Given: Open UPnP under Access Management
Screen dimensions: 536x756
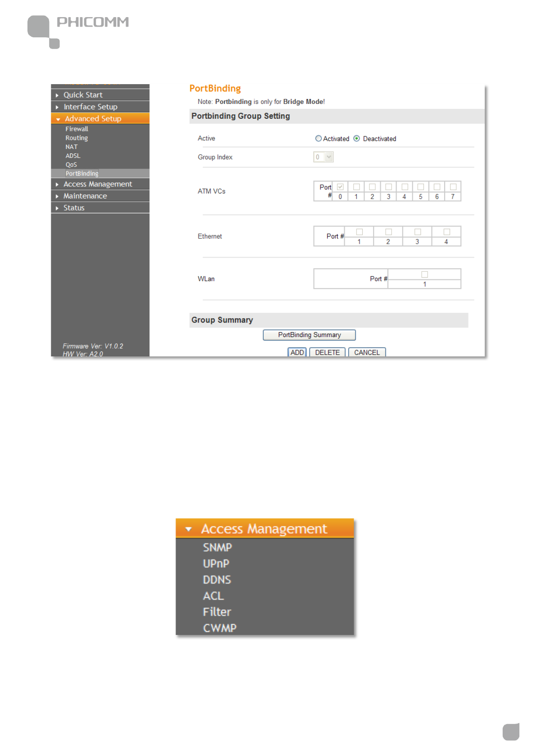Looking at the screenshot, I should [216, 564].
